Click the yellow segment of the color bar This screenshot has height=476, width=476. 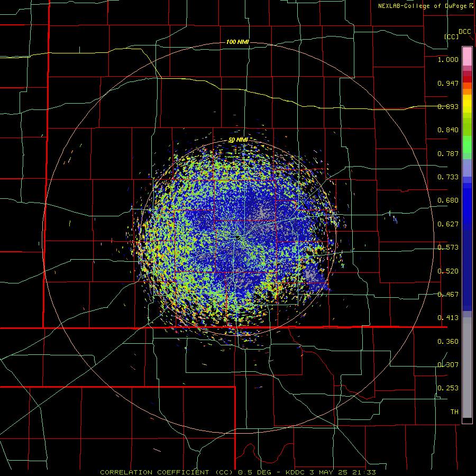467,104
